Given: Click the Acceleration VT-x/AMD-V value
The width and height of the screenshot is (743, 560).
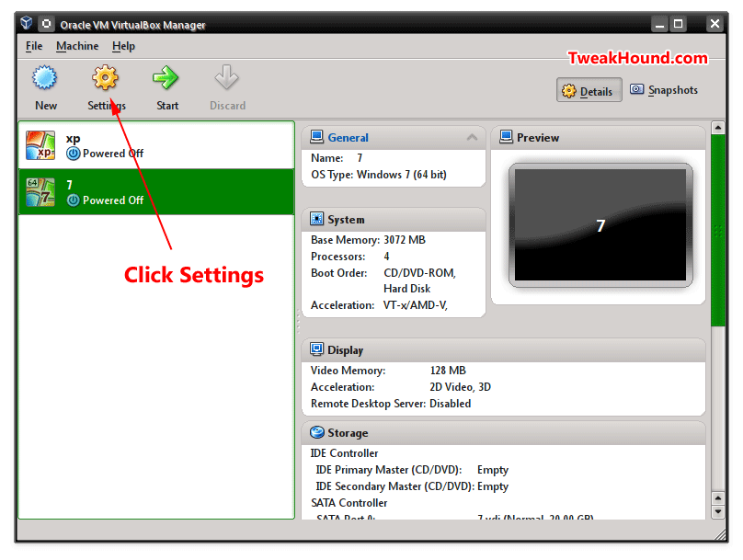Looking at the screenshot, I should pyautogui.click(x=415, y=305).
